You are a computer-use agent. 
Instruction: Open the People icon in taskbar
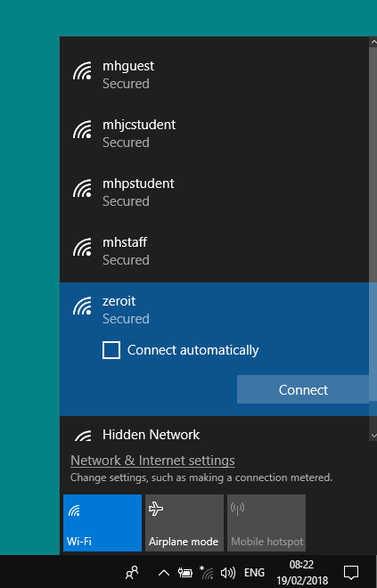point(132,572)
